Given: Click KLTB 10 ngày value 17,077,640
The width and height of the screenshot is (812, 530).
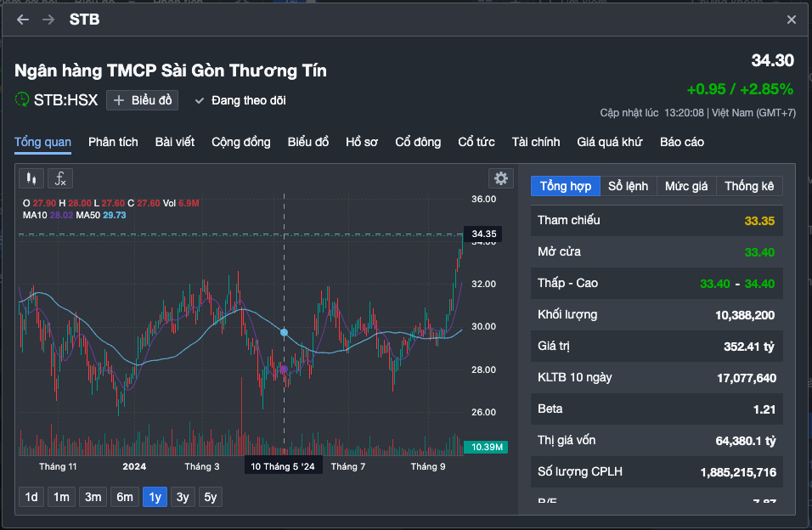Looking at the screenshot, I should click(747, 378).
